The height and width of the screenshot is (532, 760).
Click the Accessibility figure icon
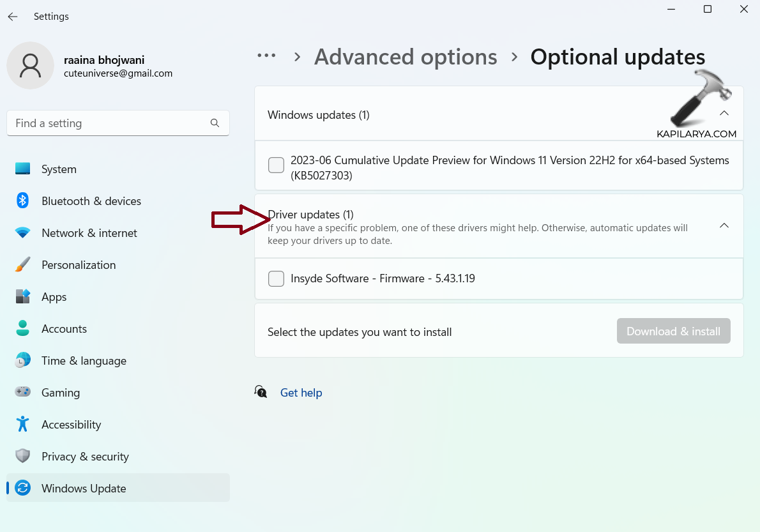[23, 425]
